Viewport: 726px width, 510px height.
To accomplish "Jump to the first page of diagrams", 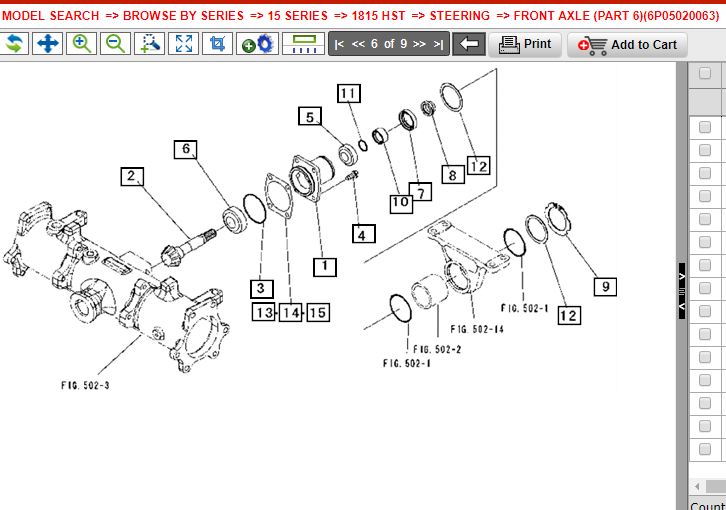I will [340, 44].
